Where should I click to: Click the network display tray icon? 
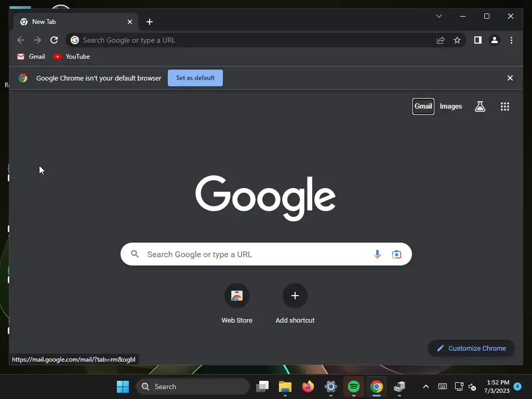(459, 387)
